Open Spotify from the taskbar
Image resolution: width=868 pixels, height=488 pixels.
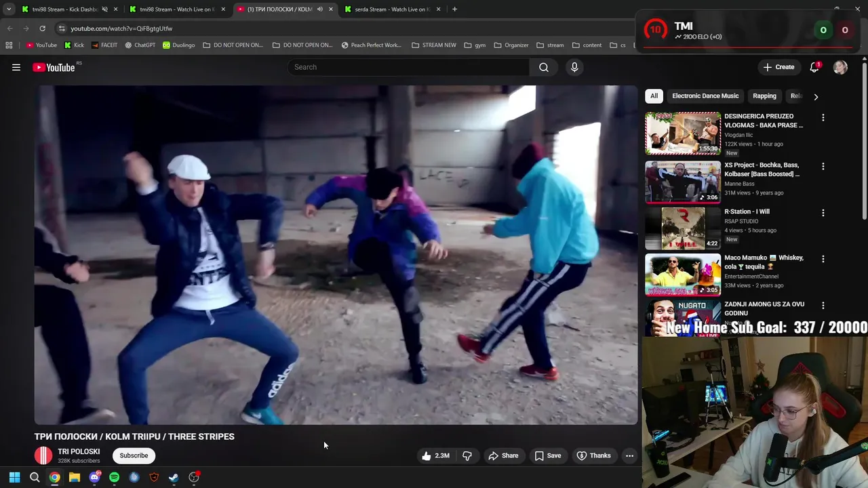click(x=114, y=477)
